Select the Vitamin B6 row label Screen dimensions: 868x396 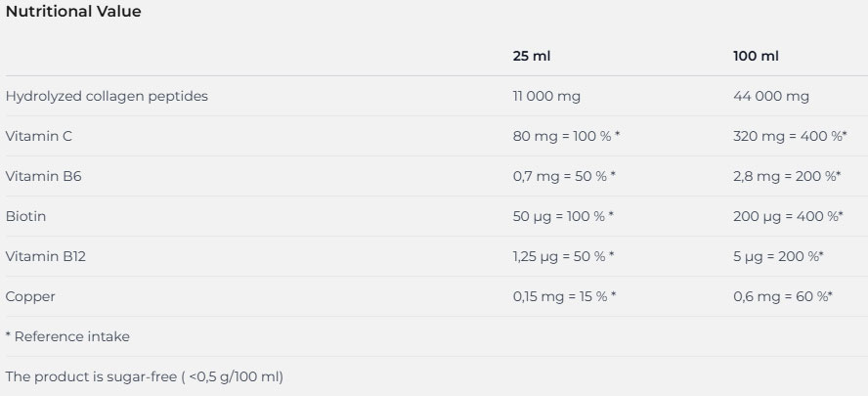coord(40,176)
